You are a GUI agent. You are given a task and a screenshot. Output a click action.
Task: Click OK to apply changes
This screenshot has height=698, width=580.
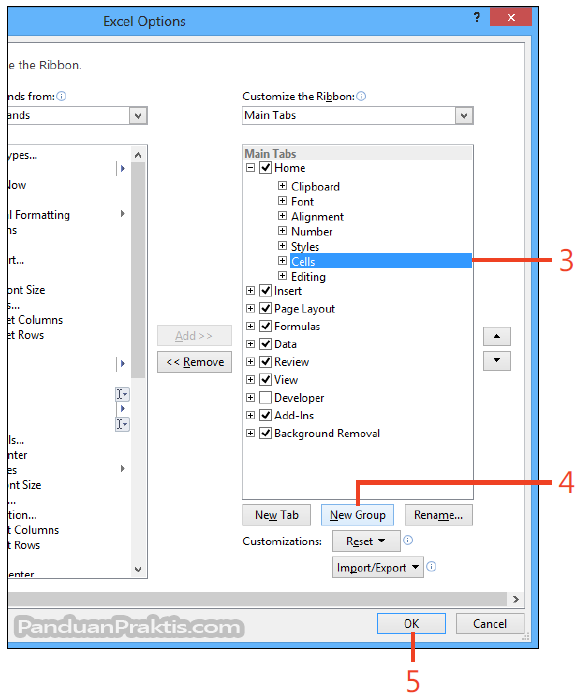point(411,623)
